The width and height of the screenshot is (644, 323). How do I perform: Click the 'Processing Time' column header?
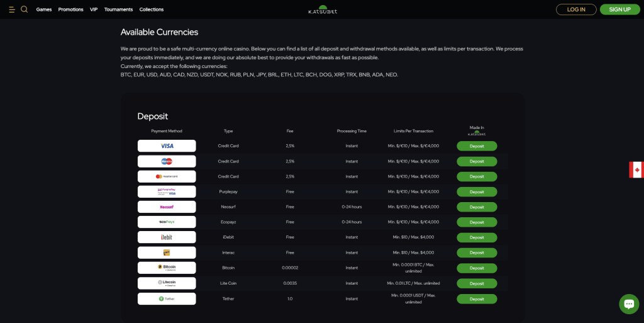(352, 131)
